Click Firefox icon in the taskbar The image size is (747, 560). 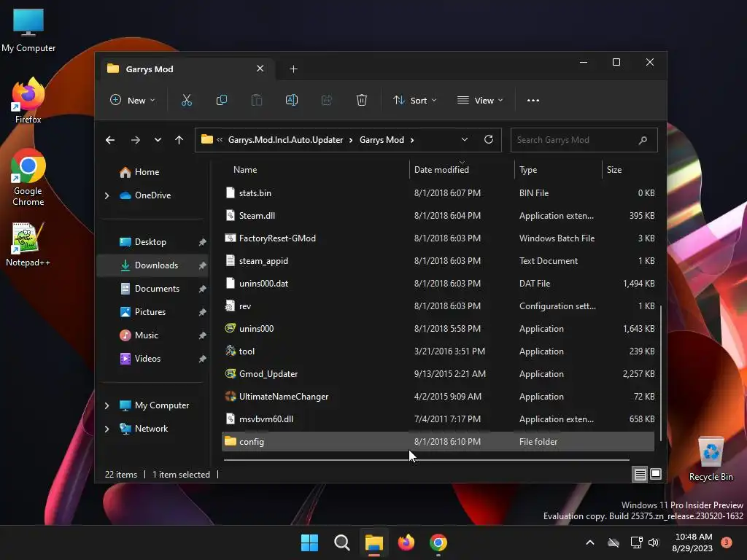(x=406, y=542)
